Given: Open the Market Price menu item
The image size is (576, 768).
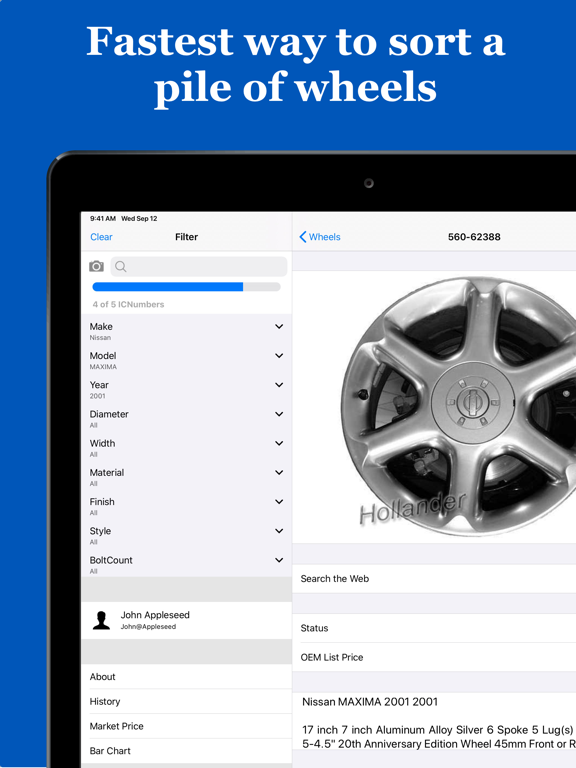Looking at the screenshot, I should point(186,726).
